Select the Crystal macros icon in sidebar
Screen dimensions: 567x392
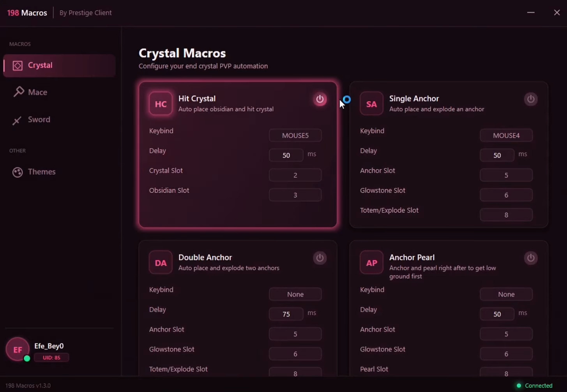point(17,65)
